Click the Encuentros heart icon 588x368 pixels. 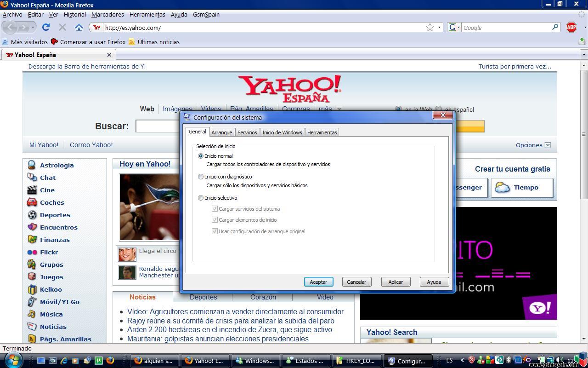click(x=32, y=227)
